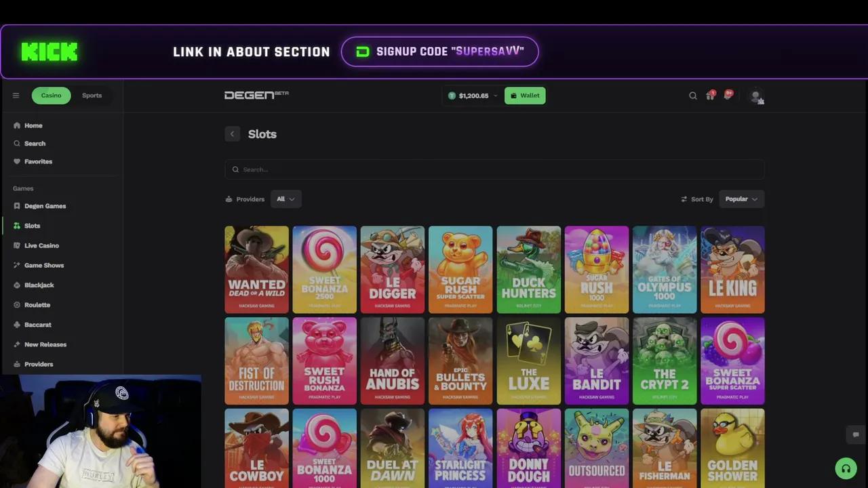
Task: Open Sweet Bonanza Super Scatter game
Action: point(732,361)
